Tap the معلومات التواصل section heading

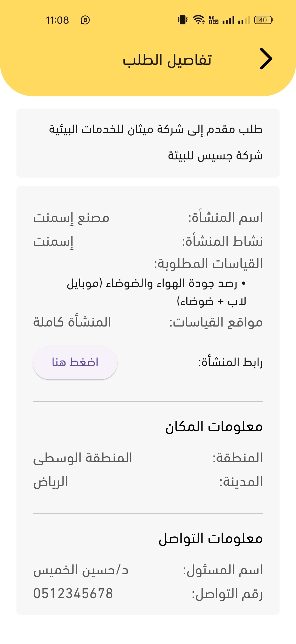(x=211, y=538)
